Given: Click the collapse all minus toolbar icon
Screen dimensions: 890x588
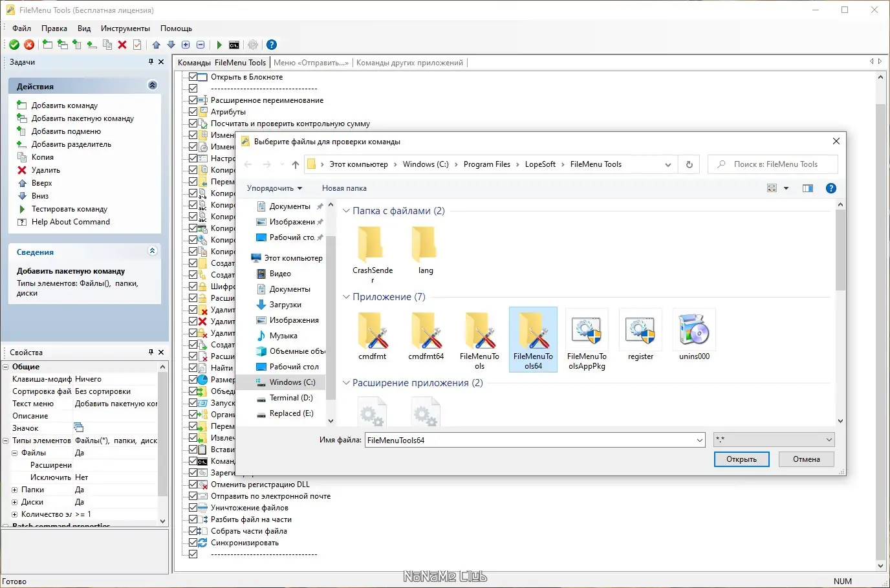Looking at the screenshot, I should pyautogui.click(x=201, y=45).
